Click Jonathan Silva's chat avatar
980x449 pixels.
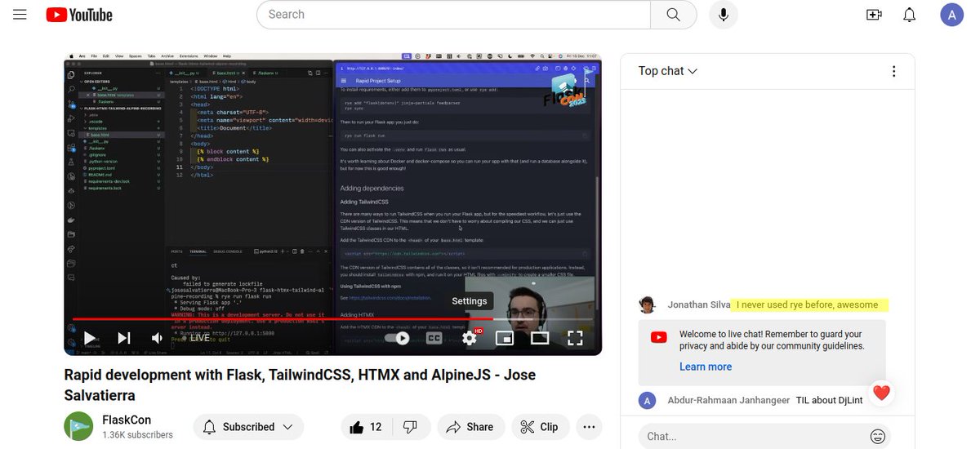pos(648,305)
